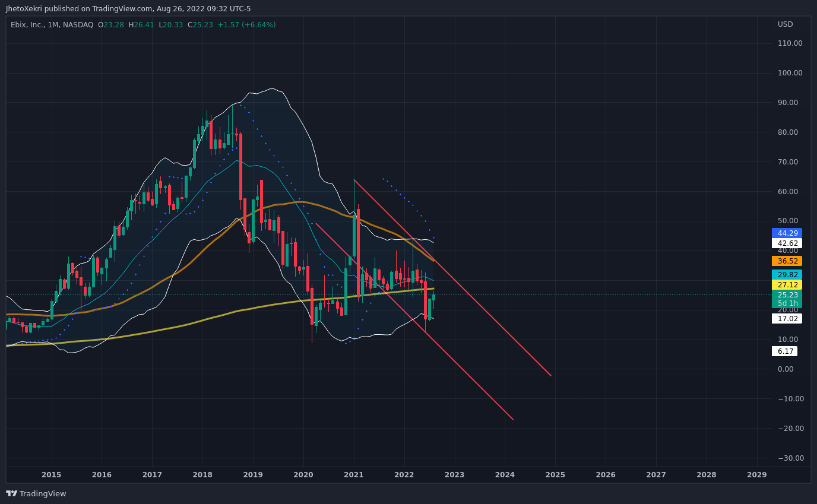Click the 2029 label on time axis
Screen dimensions: 817x504
pos(757,475)
